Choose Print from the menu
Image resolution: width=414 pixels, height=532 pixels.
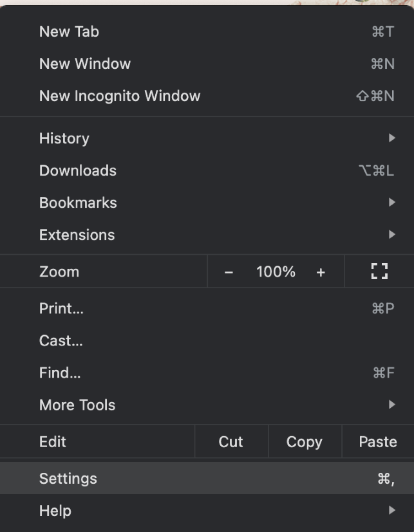61,309
